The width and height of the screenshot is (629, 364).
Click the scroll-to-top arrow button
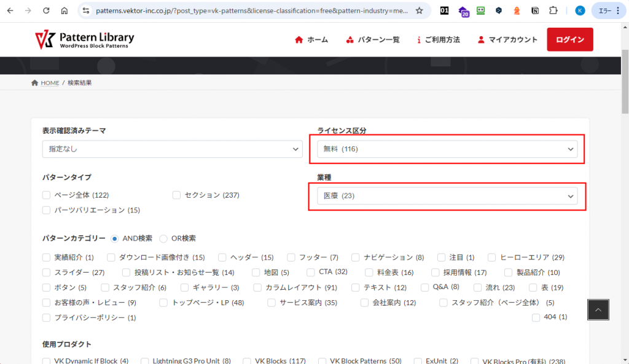point(598,311)
